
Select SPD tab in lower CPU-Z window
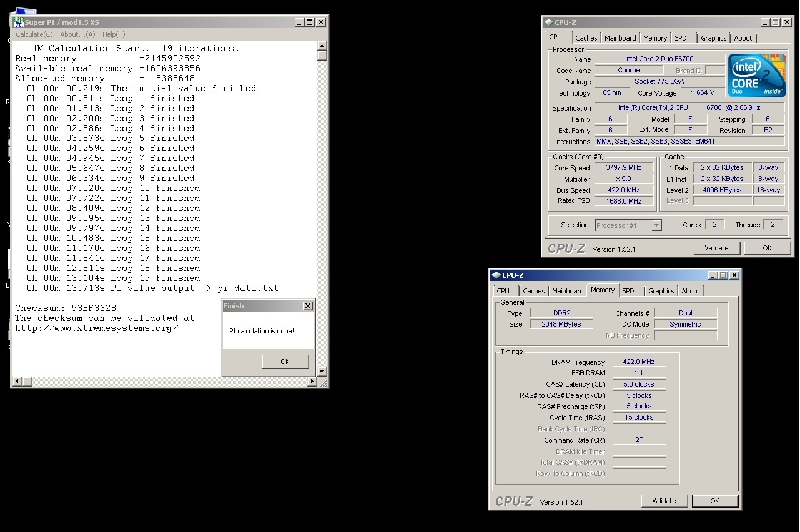628,291
